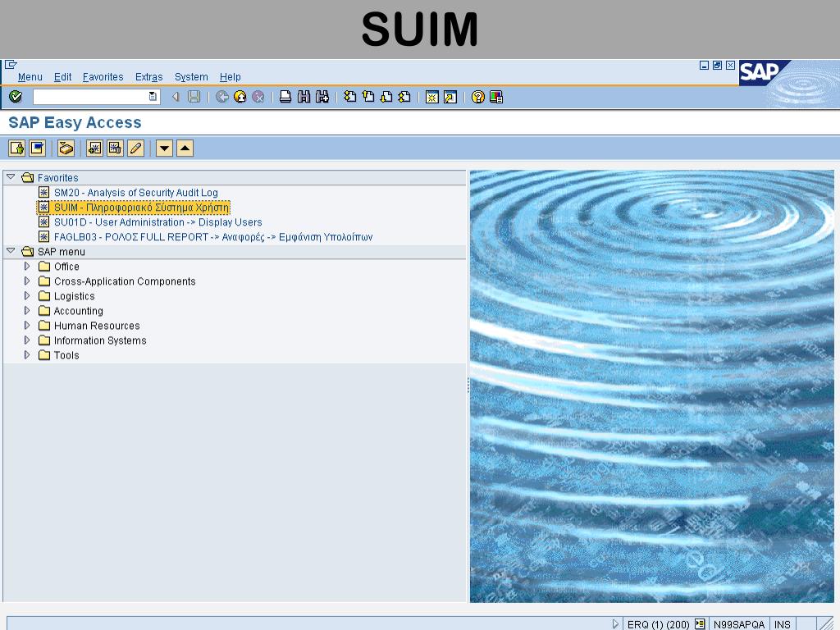Image resolution: width=840 pixels, height=630 pixels.
Task: Click the Add to Favorites icon
Action: (95, 148)
